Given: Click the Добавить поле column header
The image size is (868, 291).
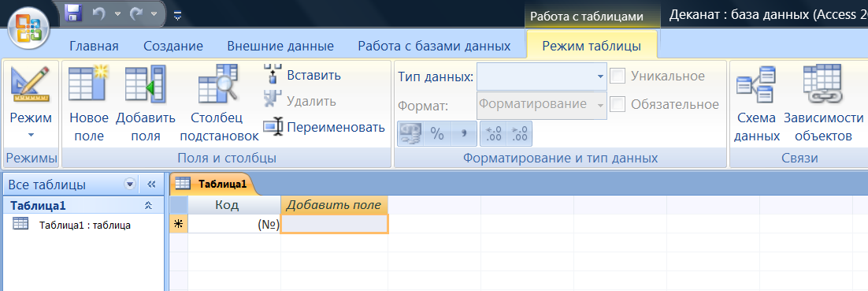Looking at the screenshot, I should click(x=334, y=205).
